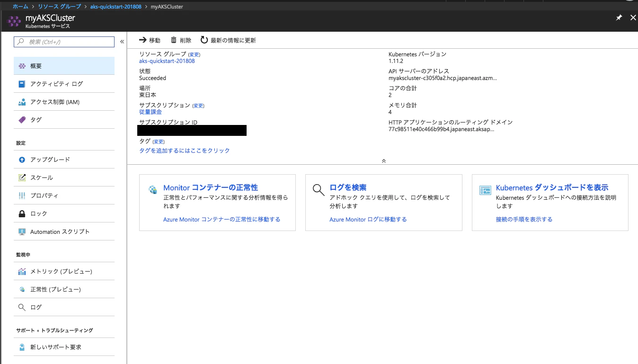Click Azure Monitor コンテナーの正常性に移動する link
The image size is (638, 364).
pyautogui.click(x=222, y=219)
